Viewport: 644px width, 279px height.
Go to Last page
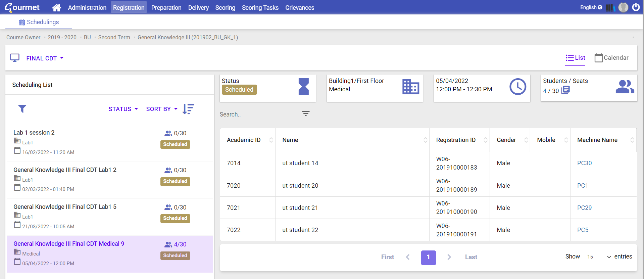(471, 257)
